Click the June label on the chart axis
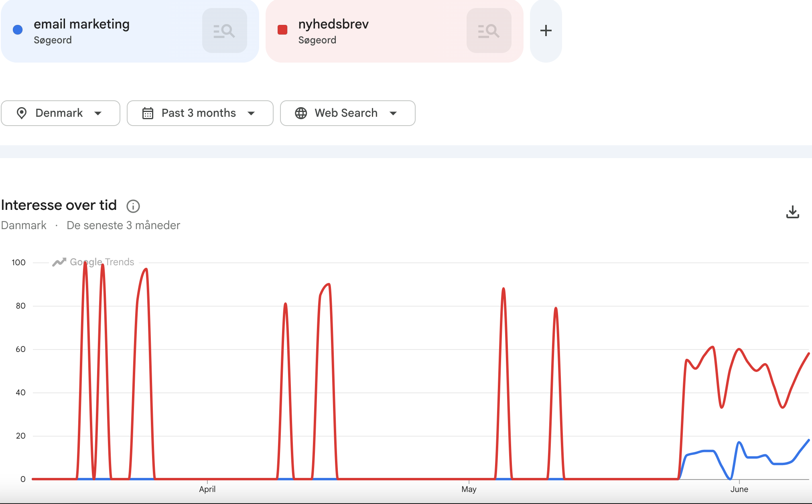This screenshot has height=504, width=812. [739, 489]
